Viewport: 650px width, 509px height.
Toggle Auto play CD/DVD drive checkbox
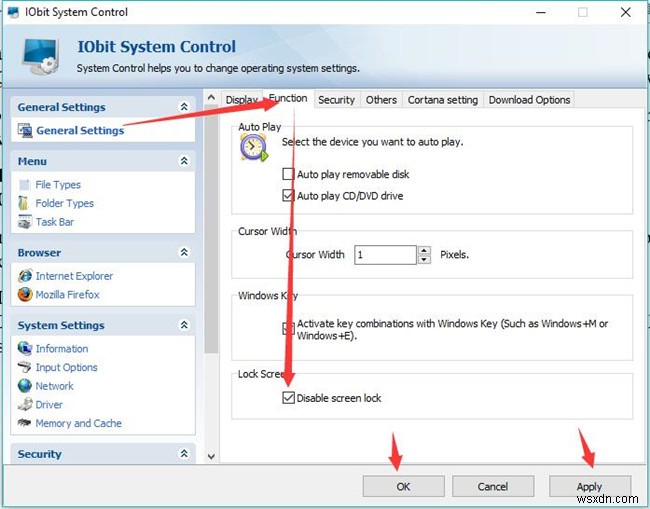point(288,195)
